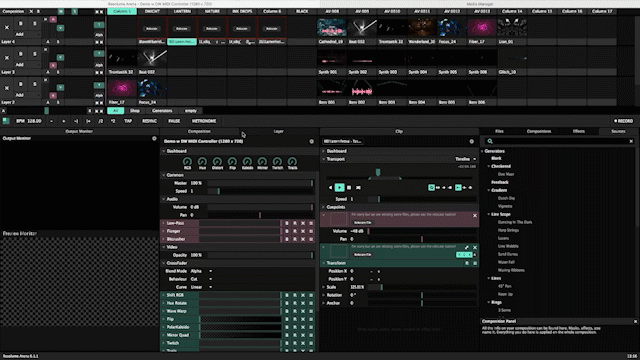The width and height of the screenshot is (640, 360).
Task: Open the Transport Timeline dropdown
Action: [x=466, y=159]
